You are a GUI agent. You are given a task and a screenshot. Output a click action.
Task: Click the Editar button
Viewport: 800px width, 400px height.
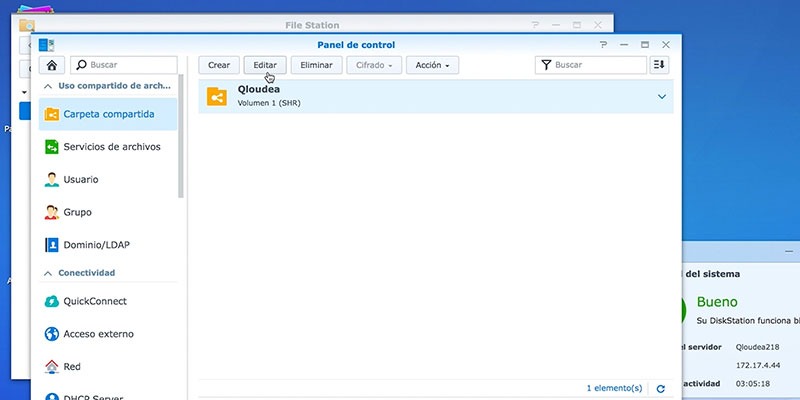265,65
